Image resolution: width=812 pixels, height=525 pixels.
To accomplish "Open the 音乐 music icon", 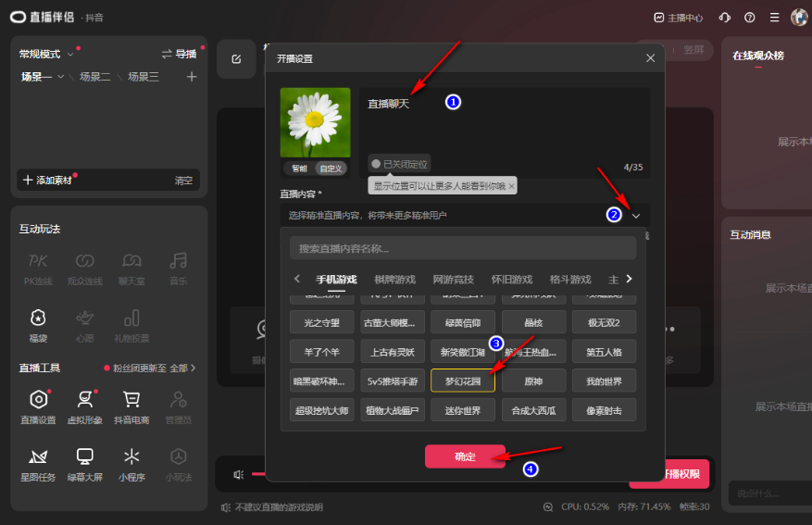I will (178, 269).
